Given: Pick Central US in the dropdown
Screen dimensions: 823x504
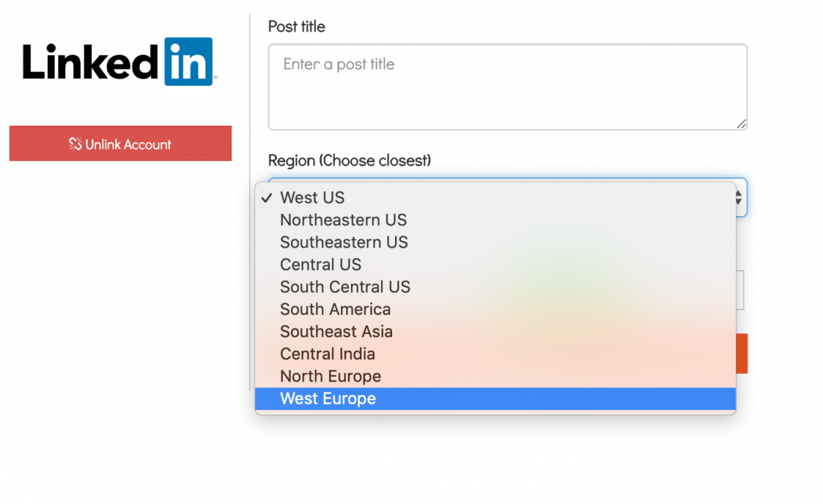Looking at the screenshot, I should click(x=495, y=265).
